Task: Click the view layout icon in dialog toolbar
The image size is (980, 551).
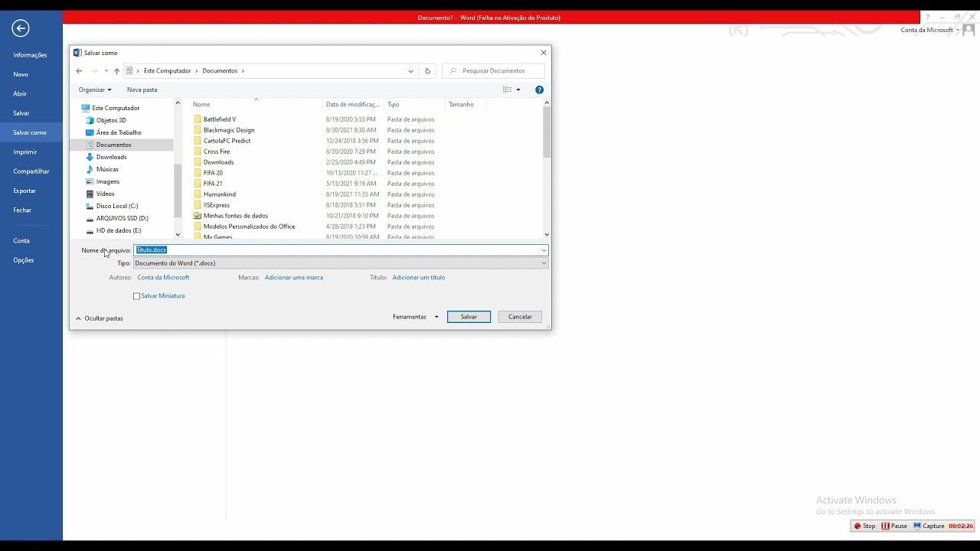Action: click(x=507, y=90)
